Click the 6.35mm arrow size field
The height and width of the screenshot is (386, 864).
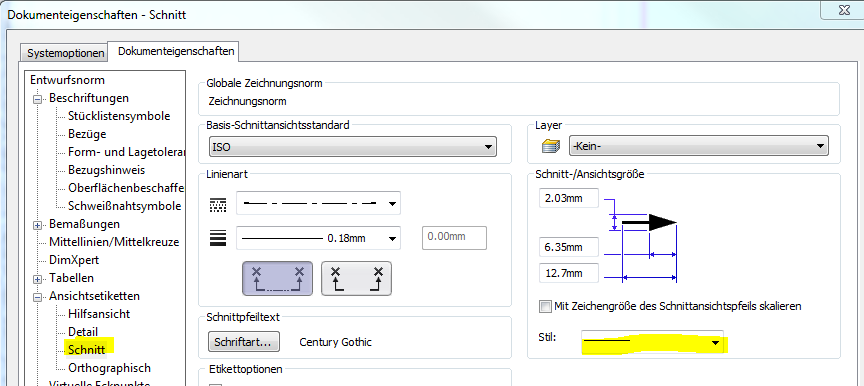click(x=569, y=247)
